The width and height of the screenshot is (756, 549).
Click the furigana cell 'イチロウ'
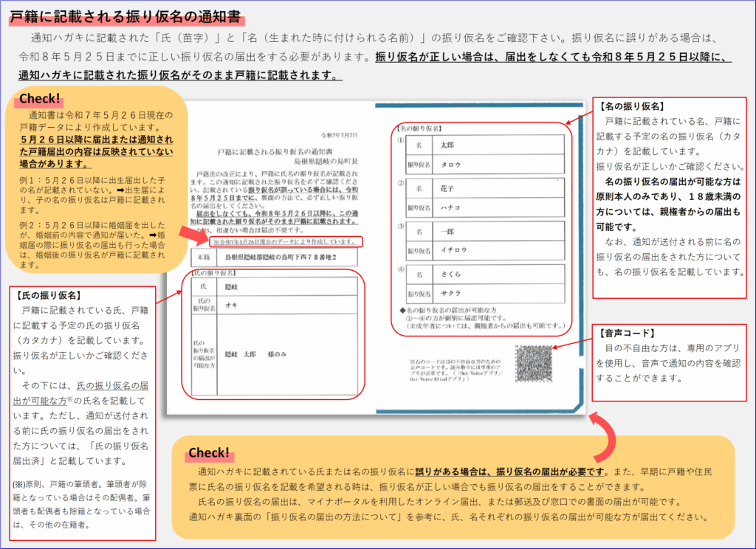click(498, 250)
